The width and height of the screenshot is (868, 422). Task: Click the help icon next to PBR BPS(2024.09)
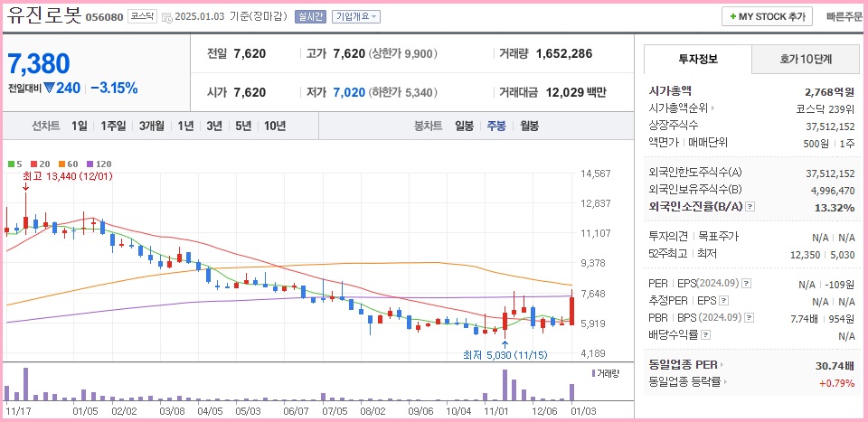point(750,318)
